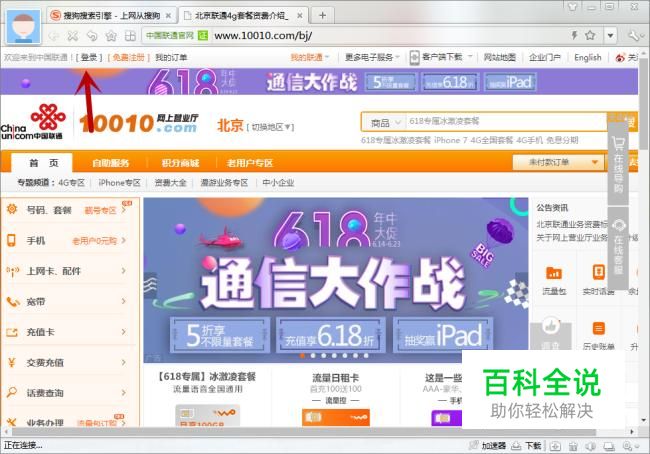This screenshot has height=454, width=650.
Task: Open the address bar dropdown arrow
Action: tap(610, 36)
